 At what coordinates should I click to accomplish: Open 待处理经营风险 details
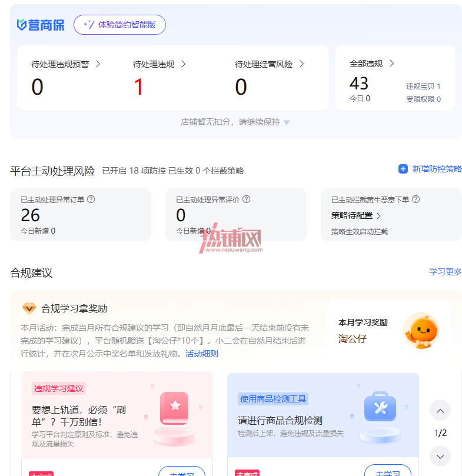269,64
